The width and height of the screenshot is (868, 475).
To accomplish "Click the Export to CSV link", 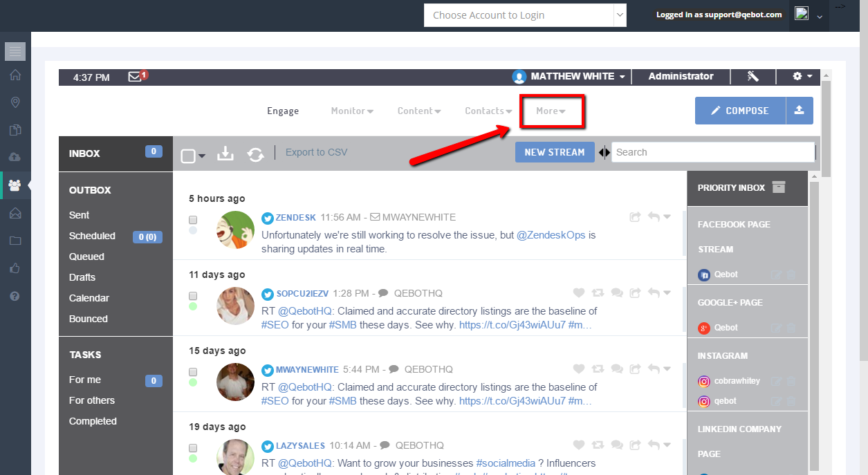I will tap(316, 152).
